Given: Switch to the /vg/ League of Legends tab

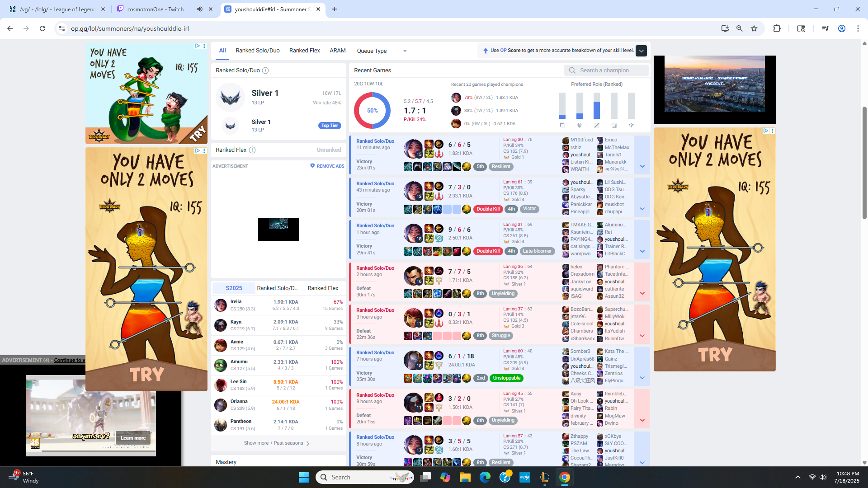Looking at the screenshot, I should (x=57, y=9).
